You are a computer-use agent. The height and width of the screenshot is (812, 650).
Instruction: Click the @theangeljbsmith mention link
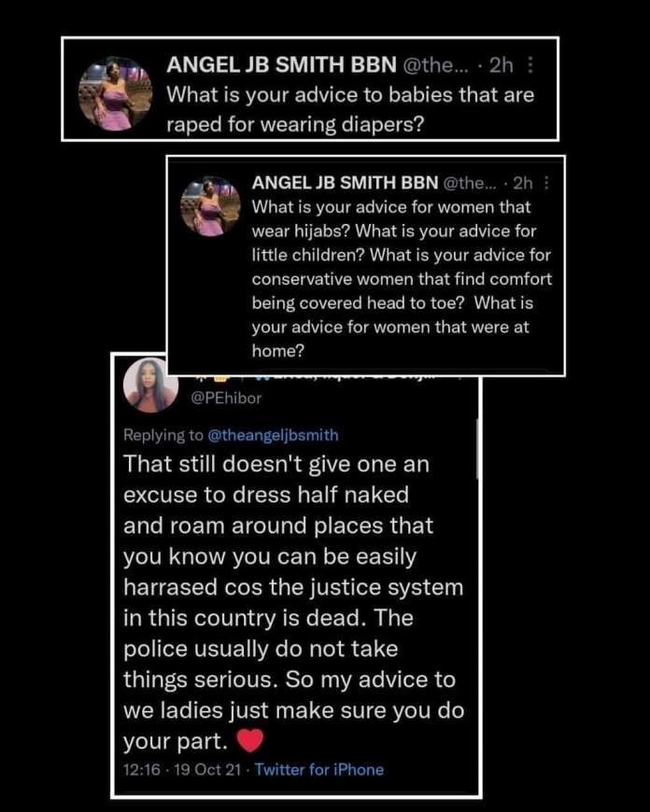click(273, 435)
